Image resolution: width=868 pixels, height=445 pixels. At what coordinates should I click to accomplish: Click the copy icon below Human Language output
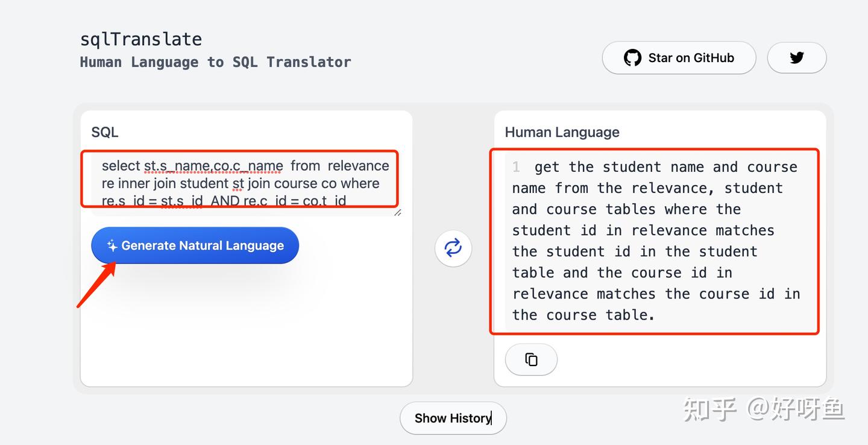point(531,359)
